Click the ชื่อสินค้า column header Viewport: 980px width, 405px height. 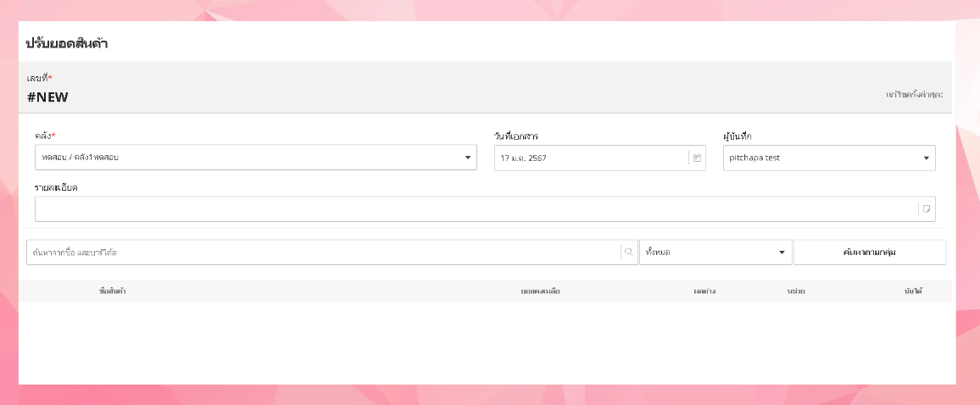[x=113, y=291]
